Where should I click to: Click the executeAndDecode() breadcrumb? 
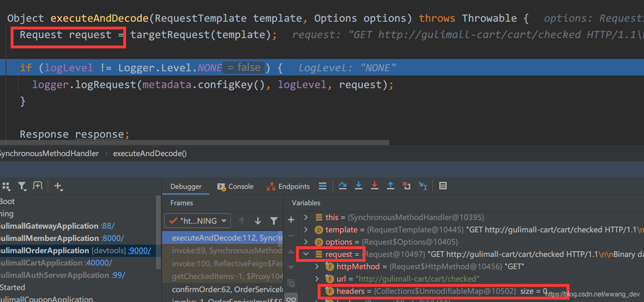click(x=150, y=153)
